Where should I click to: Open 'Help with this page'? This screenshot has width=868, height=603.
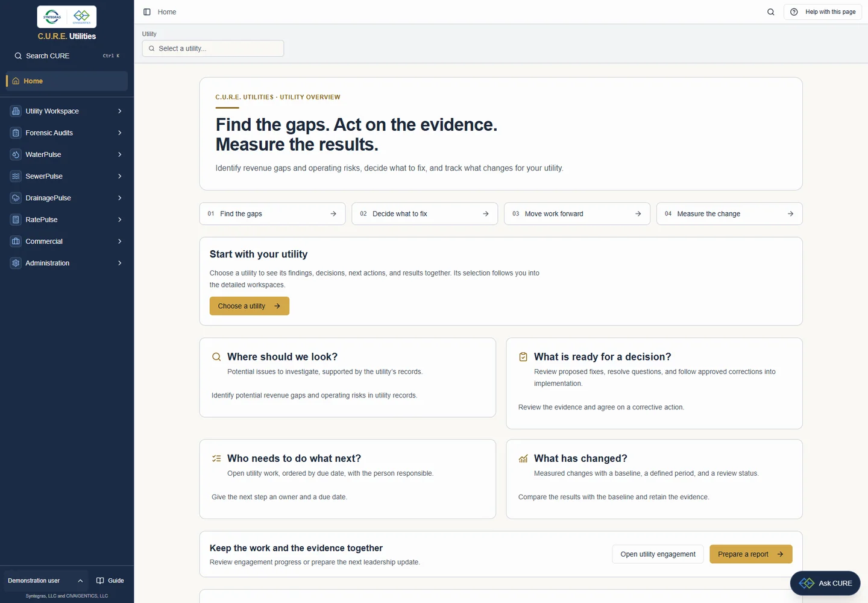tap(823, 12)
